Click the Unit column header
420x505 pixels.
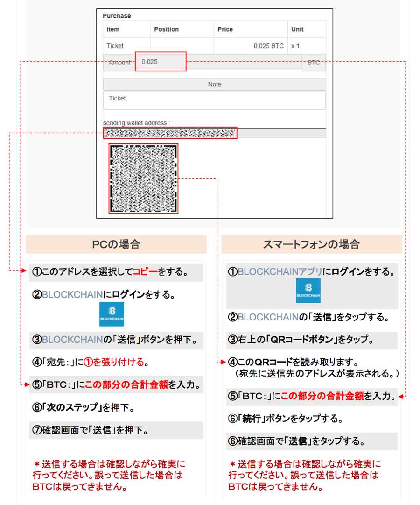pos(297,29)
